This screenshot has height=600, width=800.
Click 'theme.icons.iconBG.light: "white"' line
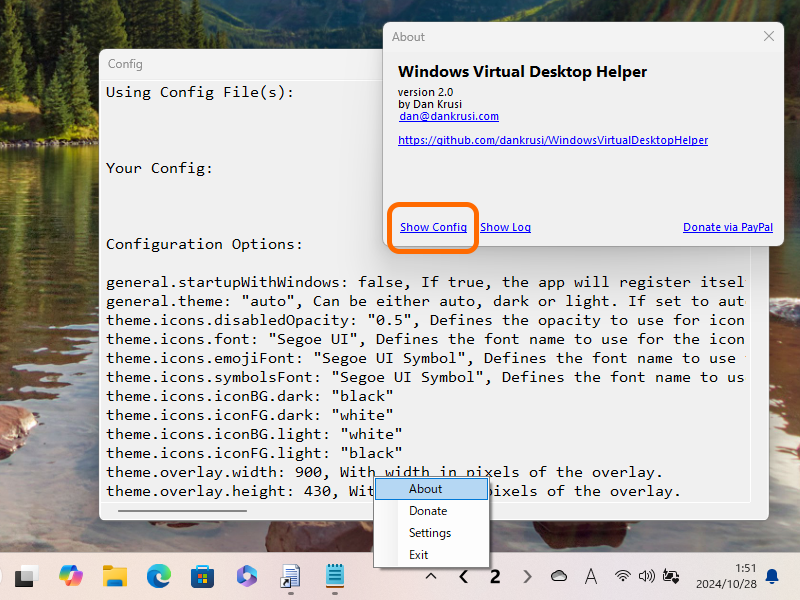click(254, 434)
